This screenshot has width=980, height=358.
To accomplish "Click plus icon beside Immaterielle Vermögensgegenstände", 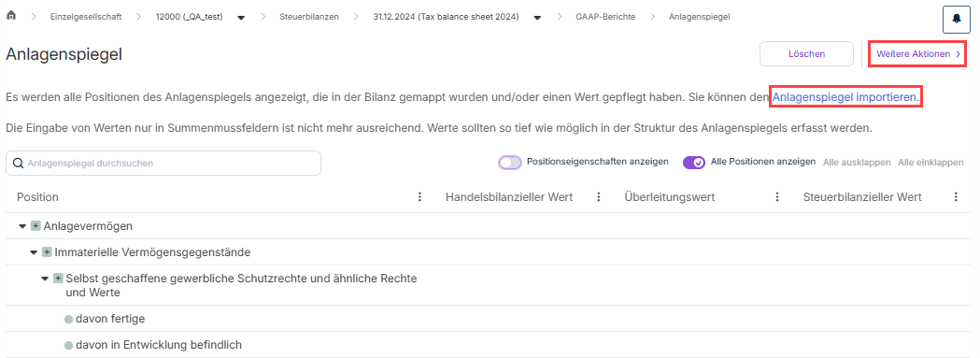I will click(47, 252).
